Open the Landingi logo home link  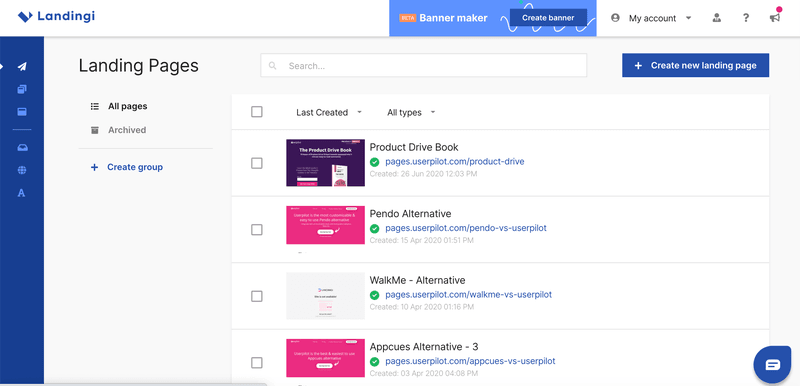point(56,17)
